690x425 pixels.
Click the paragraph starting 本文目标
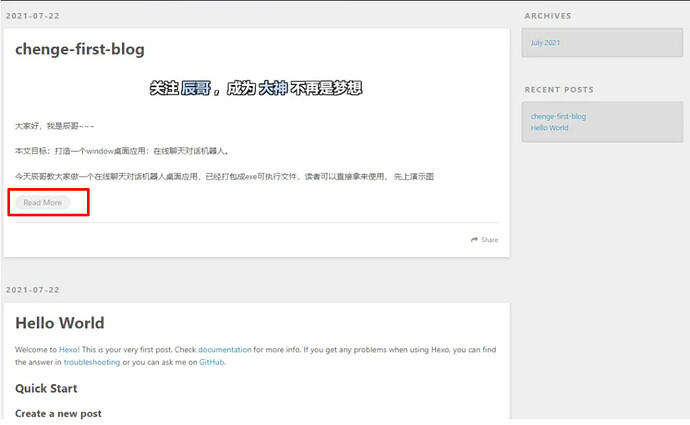(122, 151)
